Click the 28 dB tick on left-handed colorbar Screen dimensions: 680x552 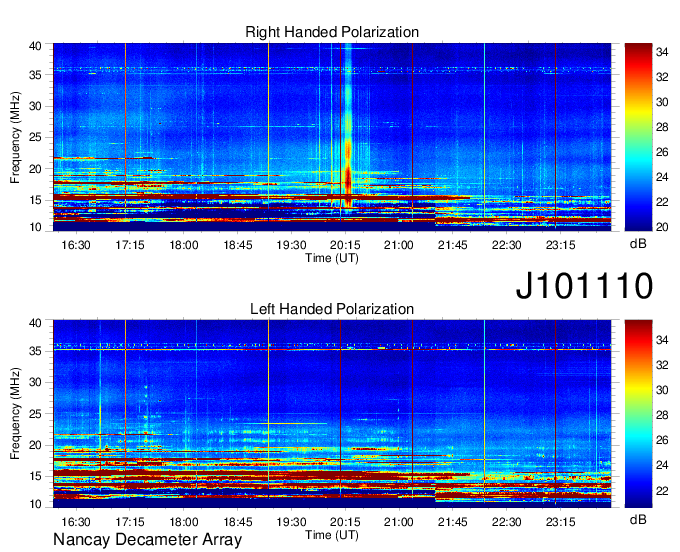point(662,415)
